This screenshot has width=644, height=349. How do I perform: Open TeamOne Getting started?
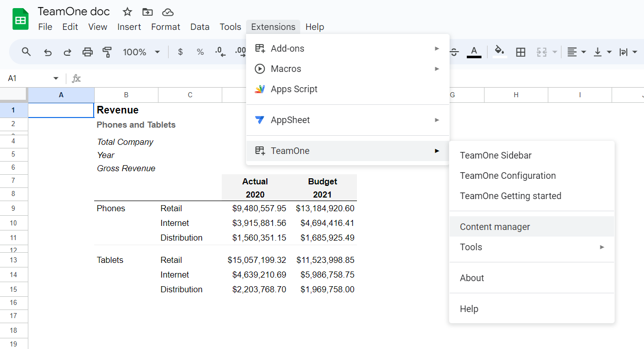point(532,196)
